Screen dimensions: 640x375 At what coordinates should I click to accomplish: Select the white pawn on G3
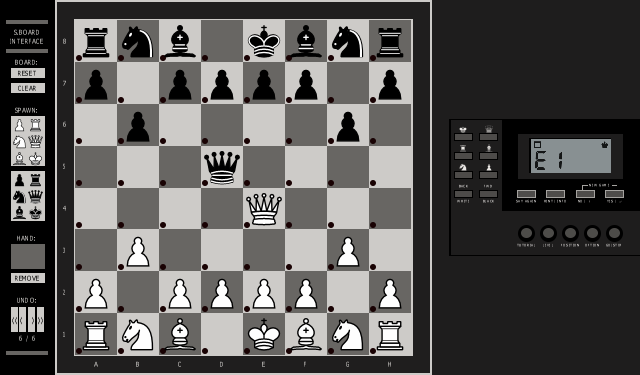click(x=348, y=251)
